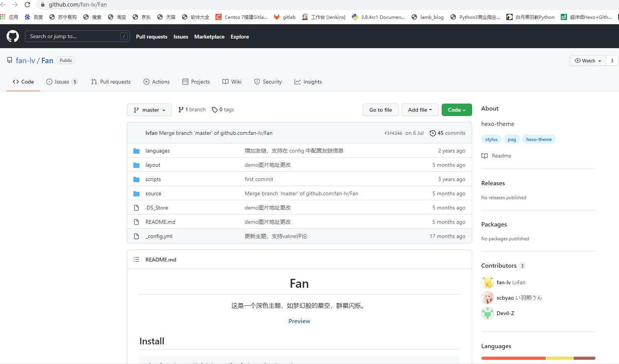Click the orange language bar segment
The width and height of the screenshot is (619, 364).
(x=513, y=358)
